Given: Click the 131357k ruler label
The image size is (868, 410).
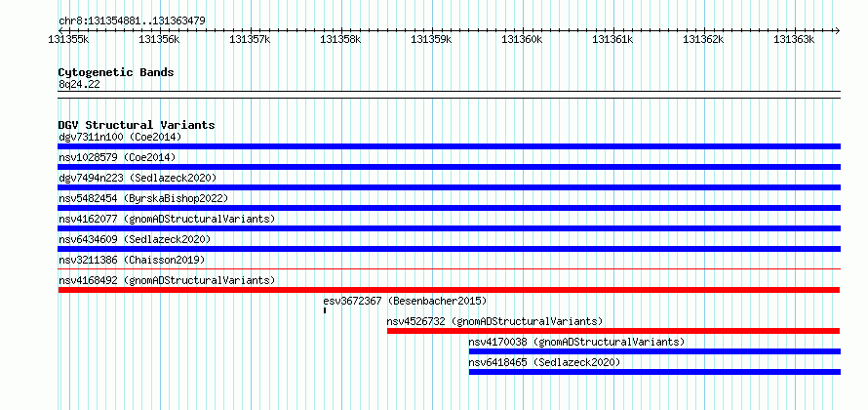Looking at the screenshot, I should coord(251,39).
